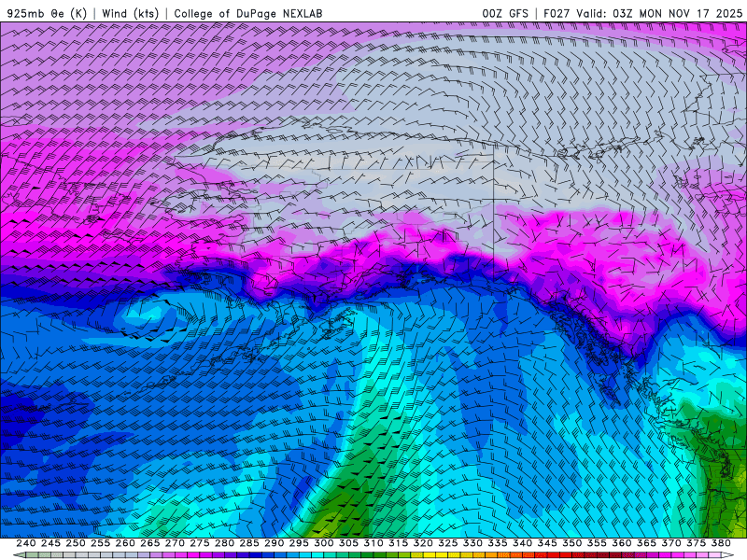Click the 305 value on the color scale
Viewport: 747px width, 560px height.
click(x=348, y=543)
